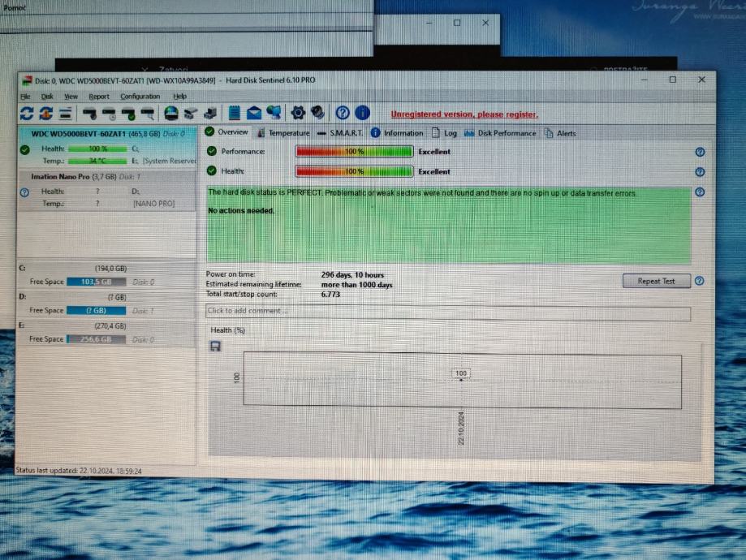The height and width of the screenshot is (560, 746).
Task: Click the unknown status icon of Imation Nano Pro
Action: pos(24,192)
